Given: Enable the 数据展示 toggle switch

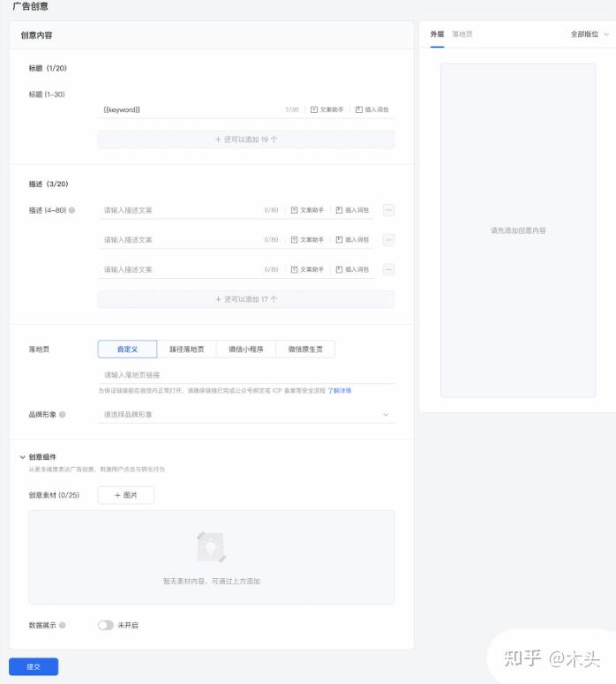Looking at the screenshot, I should click(105, 625).
